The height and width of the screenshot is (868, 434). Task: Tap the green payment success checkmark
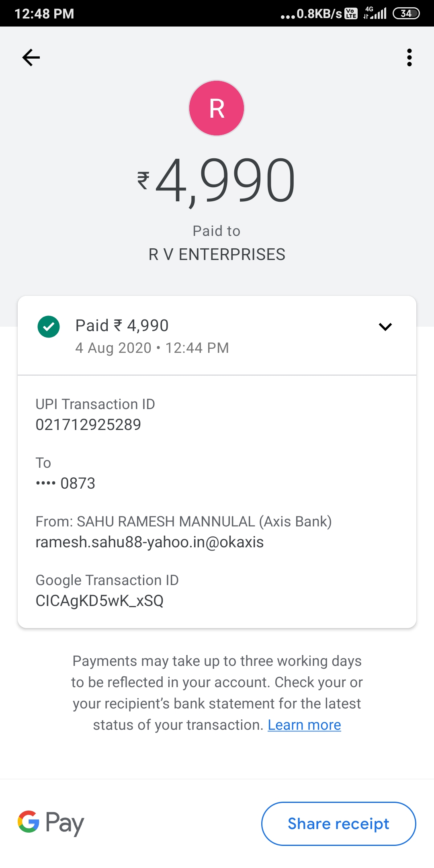(x=49, y=327)
